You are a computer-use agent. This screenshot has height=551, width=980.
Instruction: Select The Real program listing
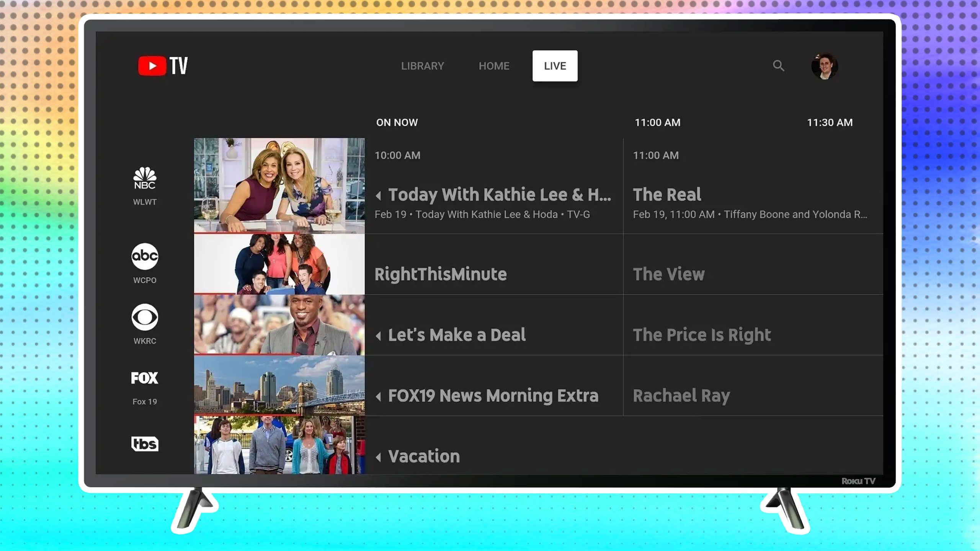point(667,194)
